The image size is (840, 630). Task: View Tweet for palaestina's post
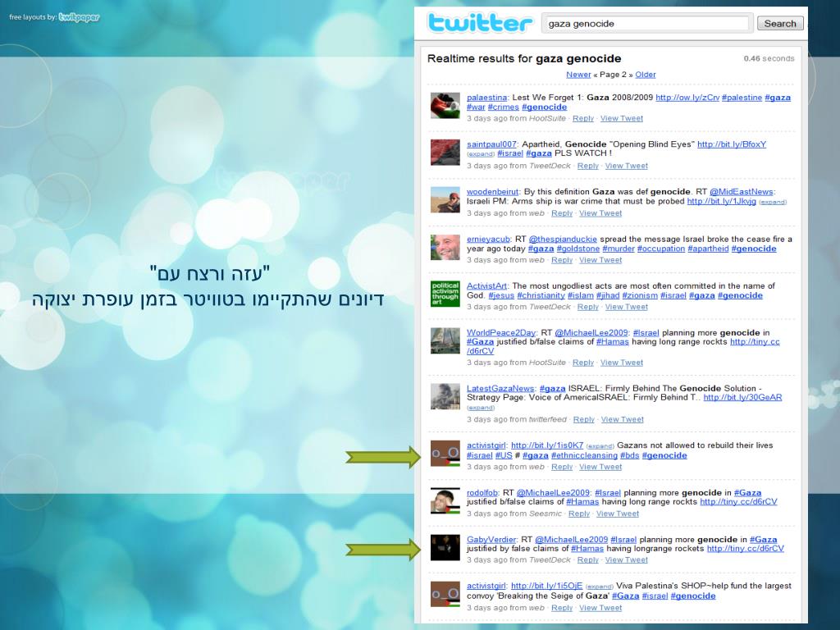click(x=622, y=118)
